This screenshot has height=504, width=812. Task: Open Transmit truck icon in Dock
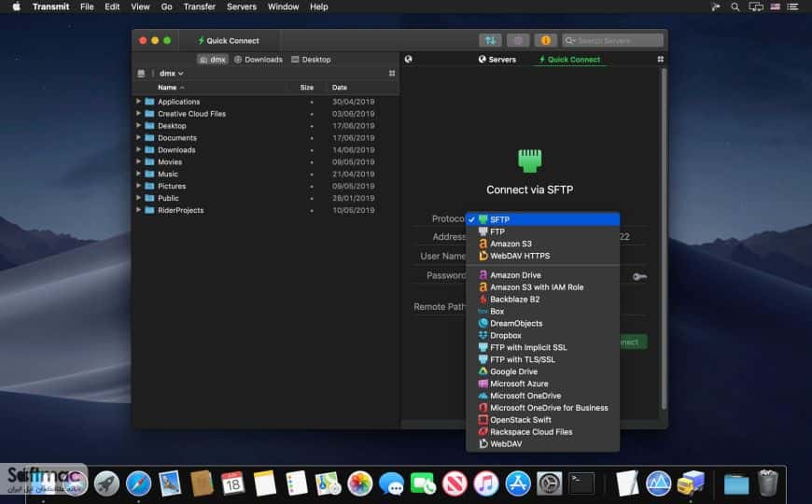(691, 483)
